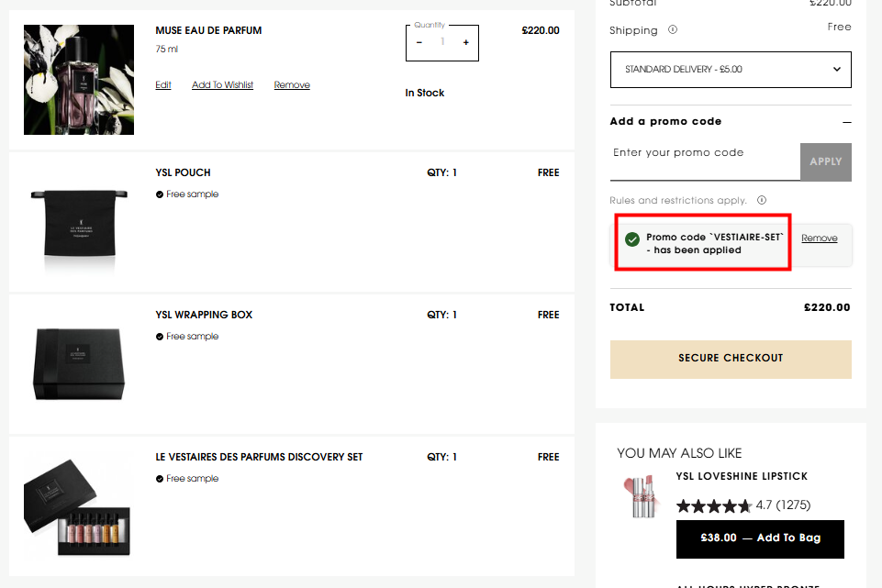This screenshot has width=882, height=588.
Task: Proceed to Secure Checkout
Action: click(x=731, y=359)
